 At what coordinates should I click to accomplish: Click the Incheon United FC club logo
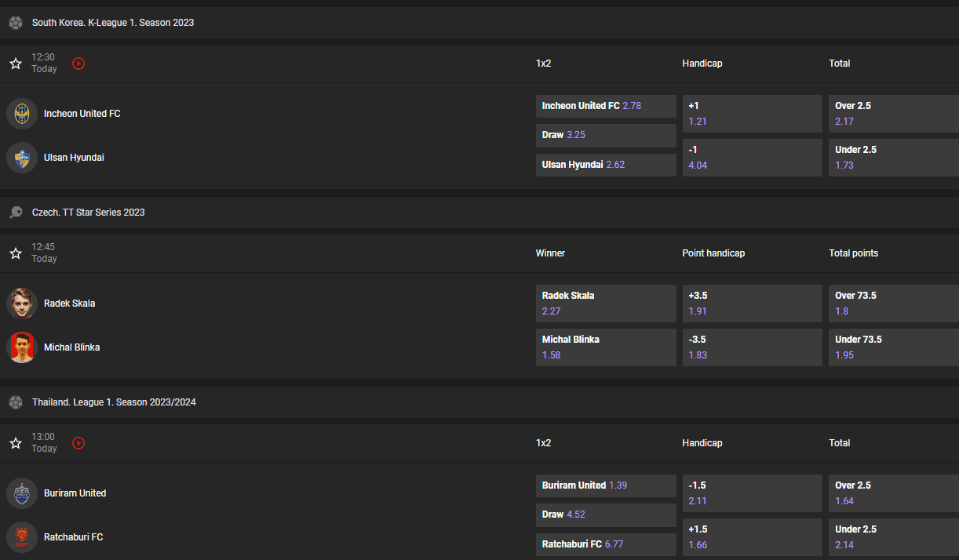pos(22,114)
